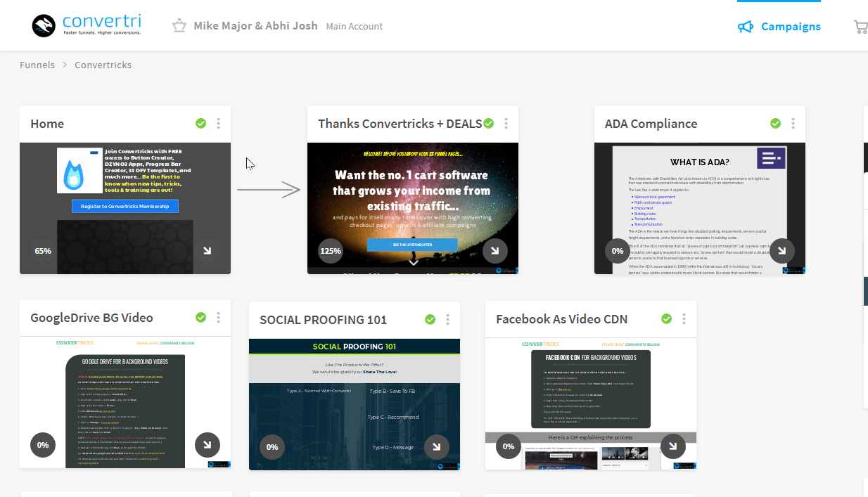Screen dimensions: 868x497
Task: Click the Campaigns megaphone icon
Action: (746, 26)
